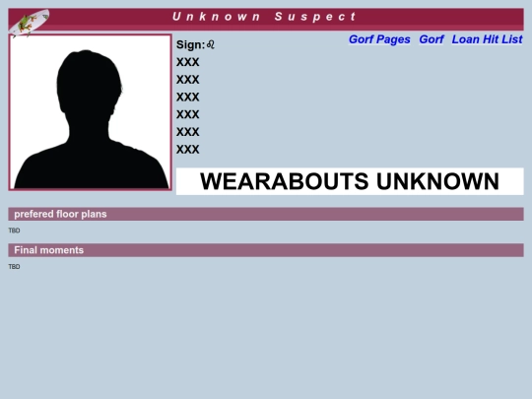Click the prefered floor plans header
Image resolution: width=532 pixels, height=399 pixels.
click(x=266, y=214)
